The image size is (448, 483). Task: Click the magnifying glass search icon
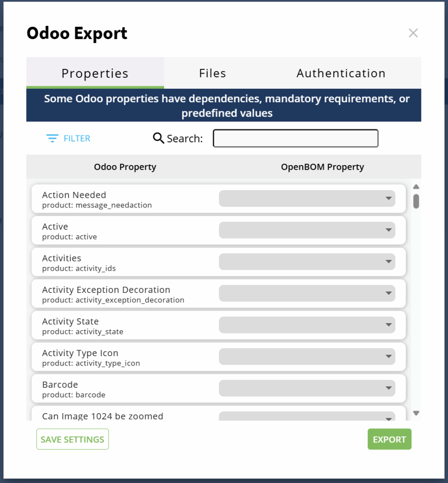pos(158,138)
